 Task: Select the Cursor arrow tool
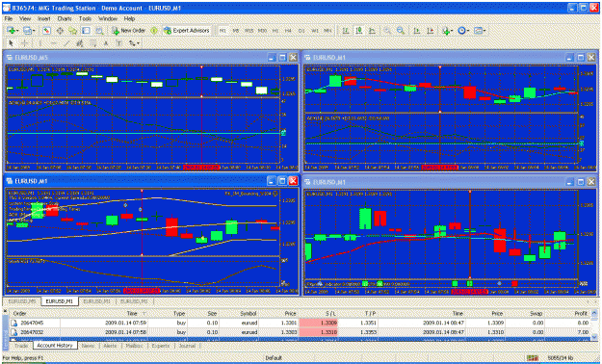pos(11,43)
